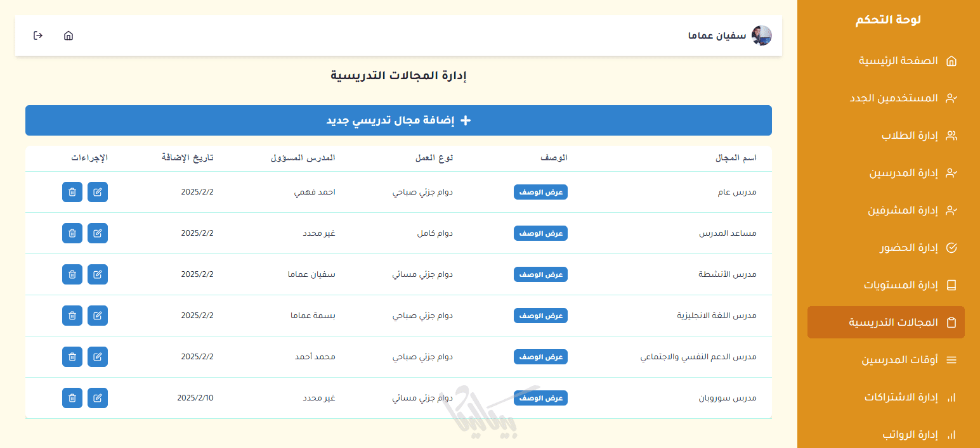Delete the مدرس عام row

coord(72,192)
